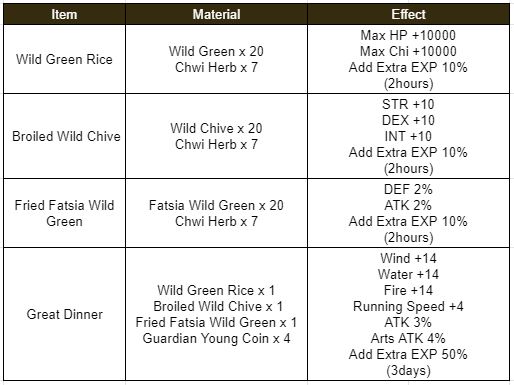Viewport: 514px width, 385px height.
Task: Click the STR +10 effect line
Action: tap(408, 104)
